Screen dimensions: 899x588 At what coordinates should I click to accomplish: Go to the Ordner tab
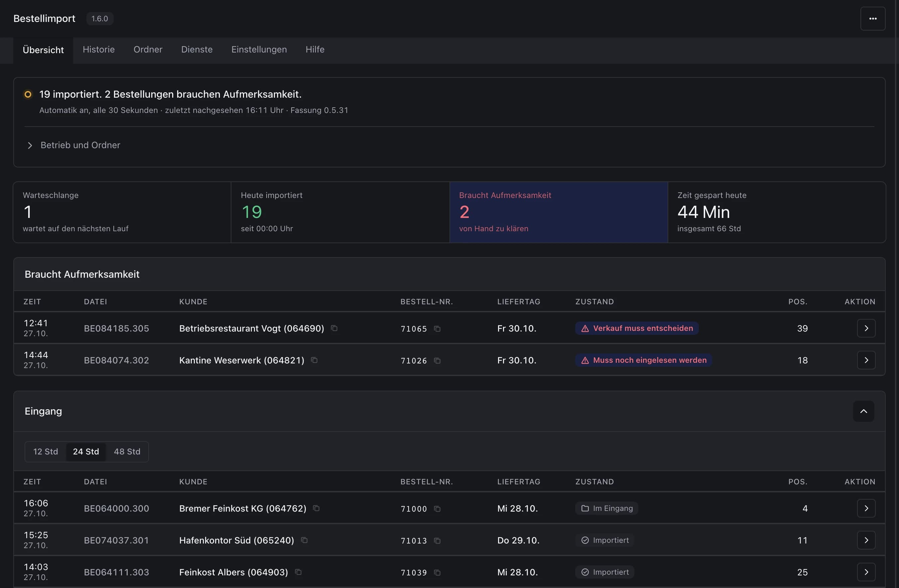pos(148,49)
